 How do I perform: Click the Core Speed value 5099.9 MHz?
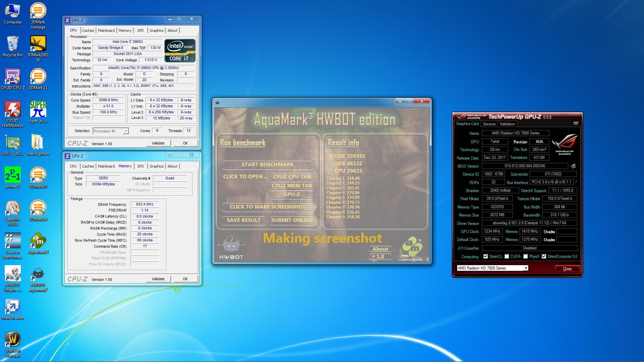[x=108, y=100]
